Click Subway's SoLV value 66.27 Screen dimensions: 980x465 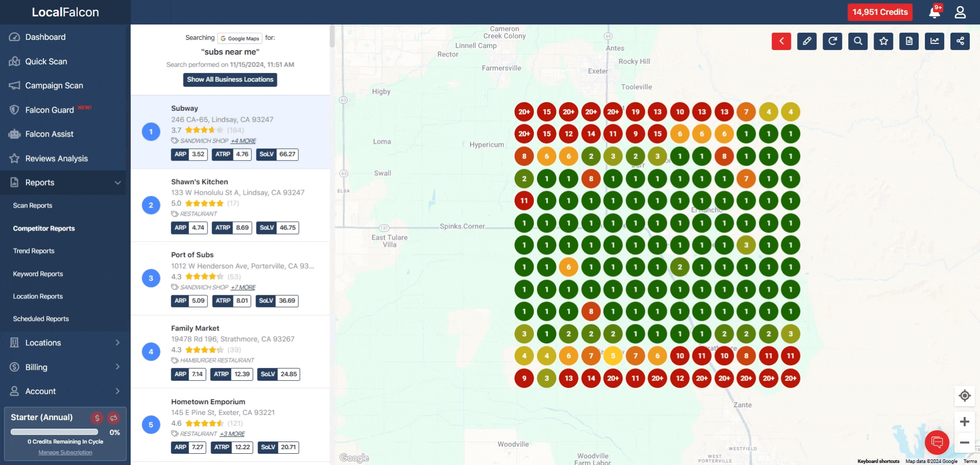point(288,154)
